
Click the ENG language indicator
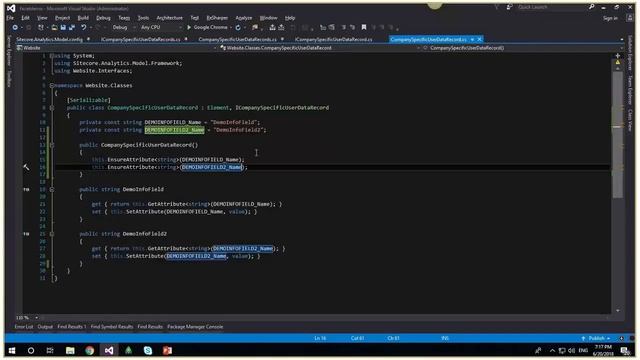(583, 351)
